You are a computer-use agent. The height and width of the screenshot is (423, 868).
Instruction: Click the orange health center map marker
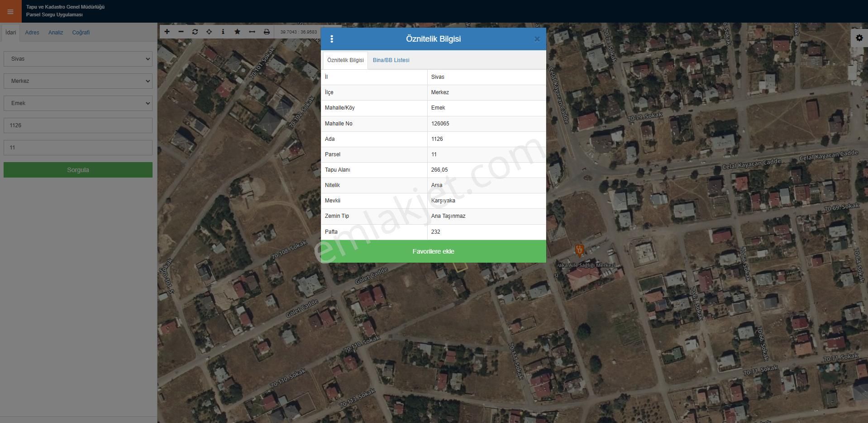click(579, 250)
